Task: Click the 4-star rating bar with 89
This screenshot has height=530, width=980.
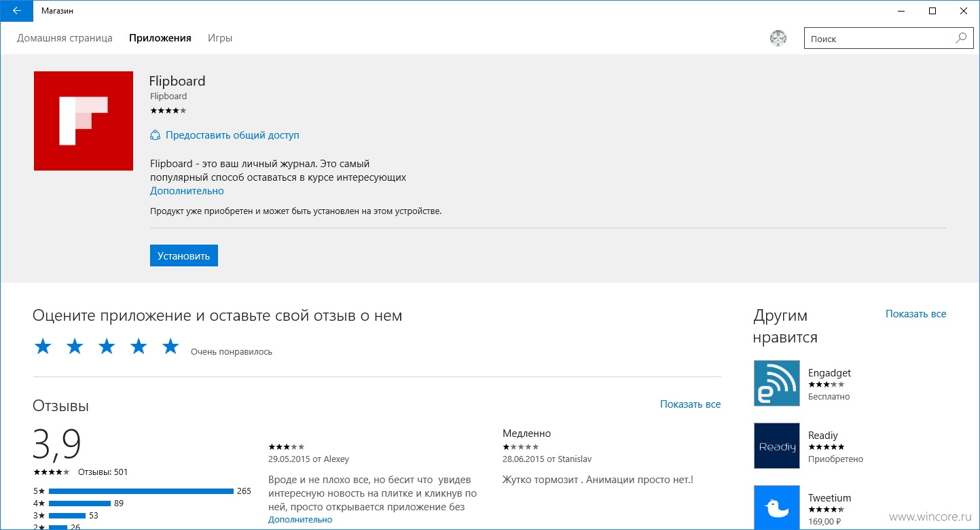Action: [79, 503]
